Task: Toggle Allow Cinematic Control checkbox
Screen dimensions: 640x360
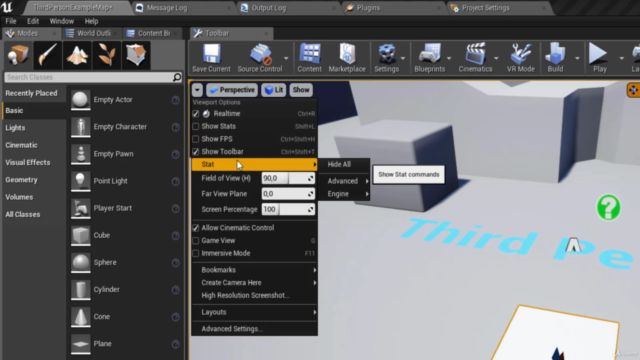Action: pyautogui.click(x=196, y=228)
